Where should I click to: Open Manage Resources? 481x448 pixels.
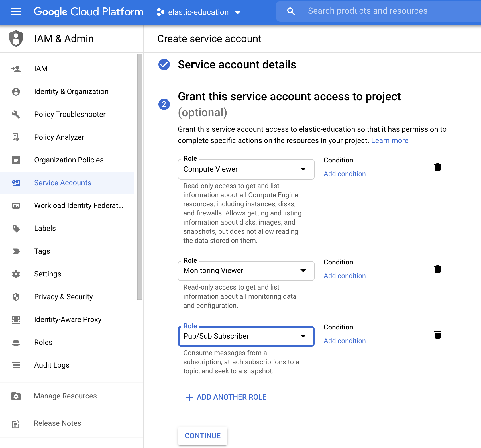click(65, 396)
